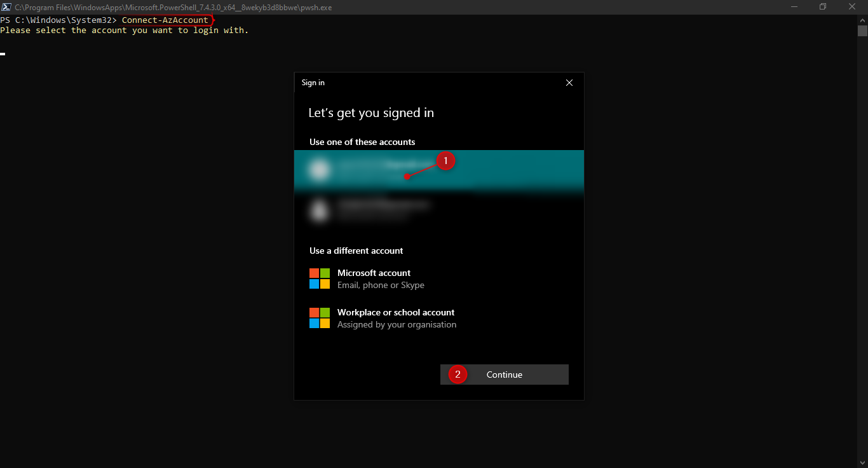The image size is (868, 468).
Task: Click the PowerShell icon in the title bar
Action: (5, 7)
